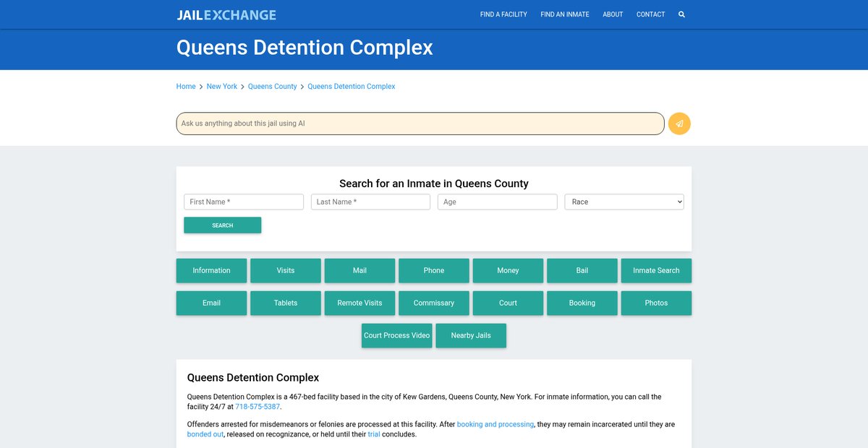Open the Bail section
This screenshot has width=868, height=448.
[x=582, y=270]
